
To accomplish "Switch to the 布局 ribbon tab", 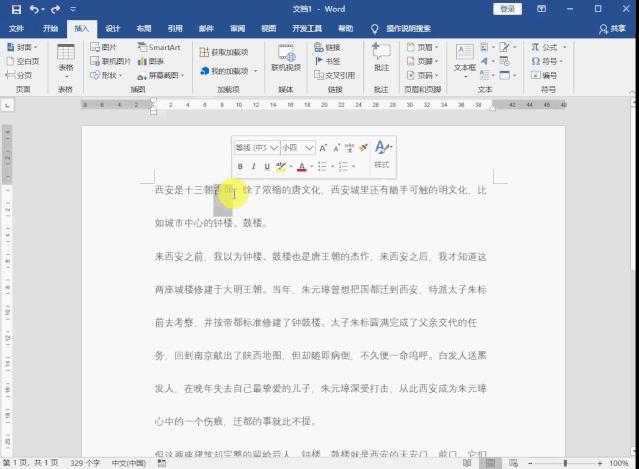I will pos(144,28).
